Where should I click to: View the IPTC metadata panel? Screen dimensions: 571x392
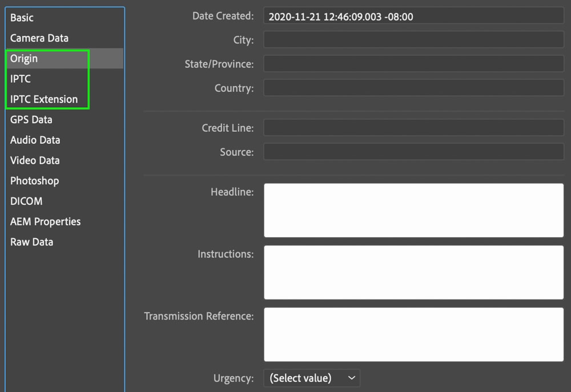21,79
